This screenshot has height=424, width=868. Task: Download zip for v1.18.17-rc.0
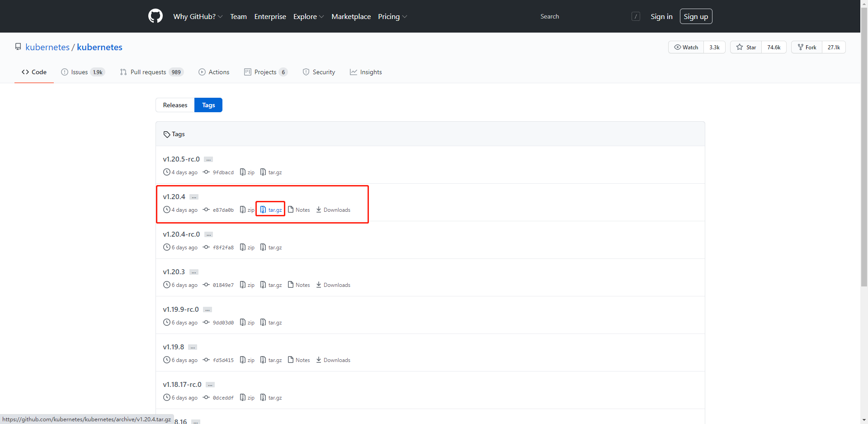coord(247,398)
